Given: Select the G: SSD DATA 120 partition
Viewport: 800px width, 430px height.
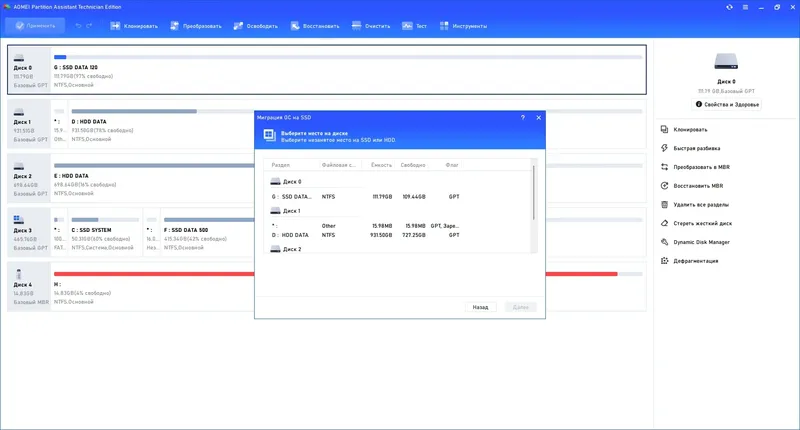Looking at the screenshot, I should tap(348, 70).
